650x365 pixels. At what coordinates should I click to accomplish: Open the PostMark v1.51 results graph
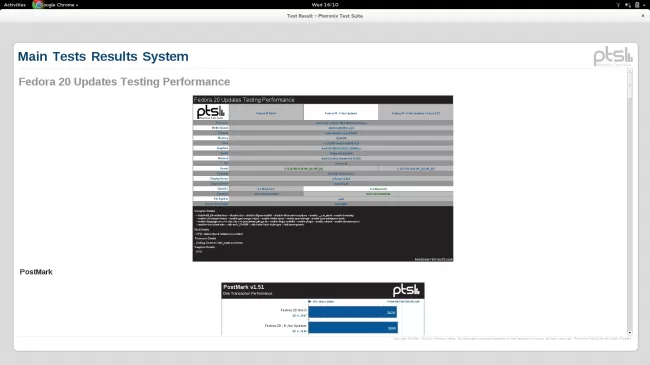pos(323,309)
